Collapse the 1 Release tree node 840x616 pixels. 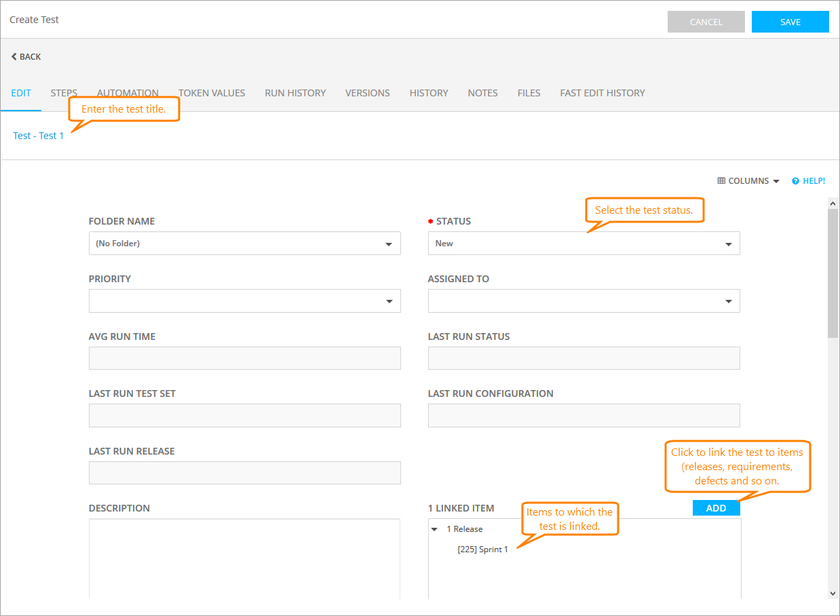pos(434,529)
